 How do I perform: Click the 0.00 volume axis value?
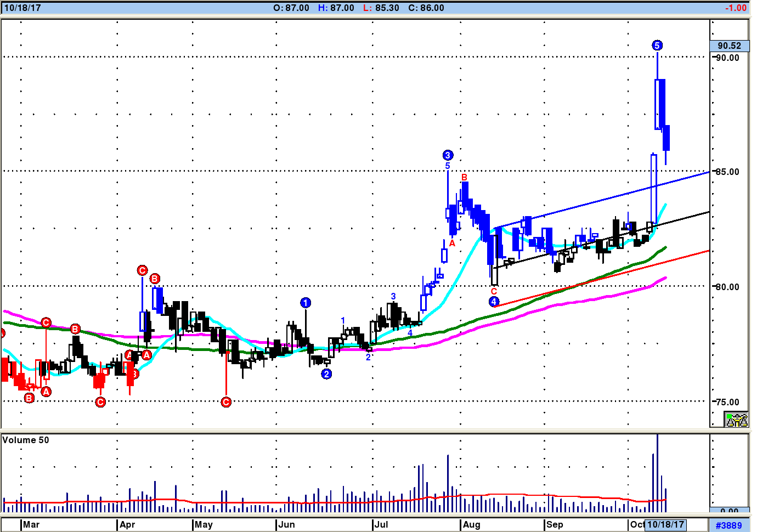point(729,511)
